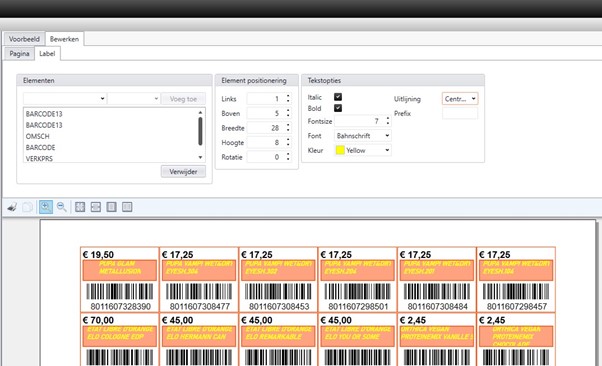Click the Breedte value field
Viewport: 602px width, 366px height.
click(x=266, y=128)
